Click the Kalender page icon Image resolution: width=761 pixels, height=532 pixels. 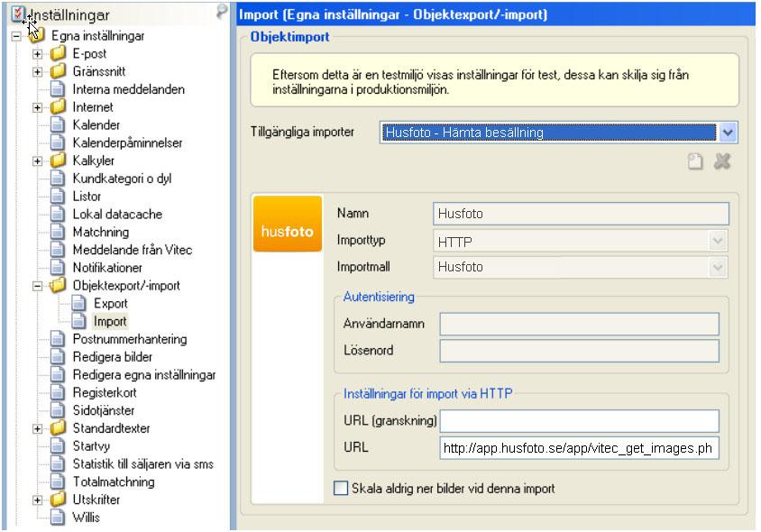pyautogui.click(x=58, y=124)
